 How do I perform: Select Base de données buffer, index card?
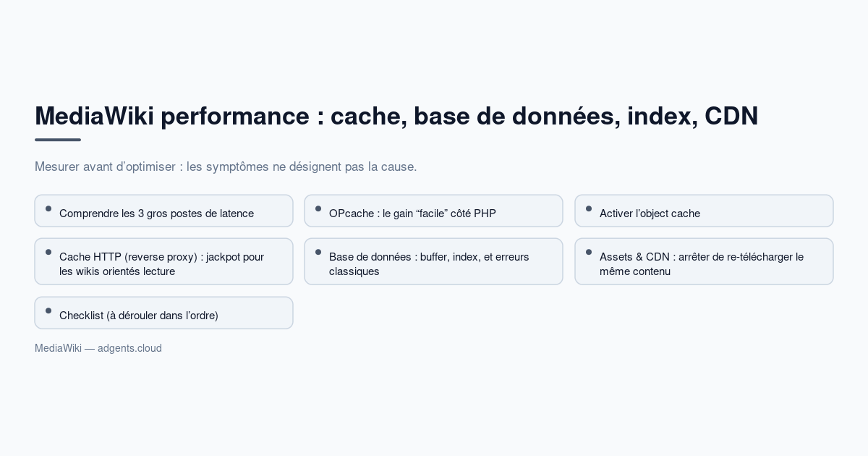[x=433, y=261]
